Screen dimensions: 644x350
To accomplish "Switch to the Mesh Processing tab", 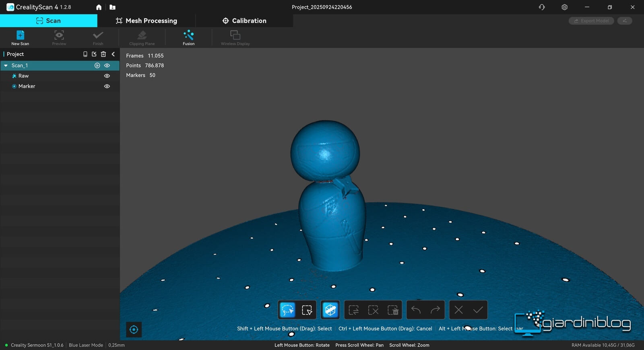I will [147, 21].
